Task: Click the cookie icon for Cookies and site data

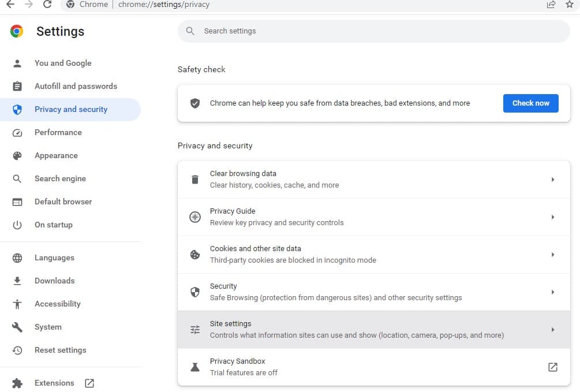Action: [195, 255]
